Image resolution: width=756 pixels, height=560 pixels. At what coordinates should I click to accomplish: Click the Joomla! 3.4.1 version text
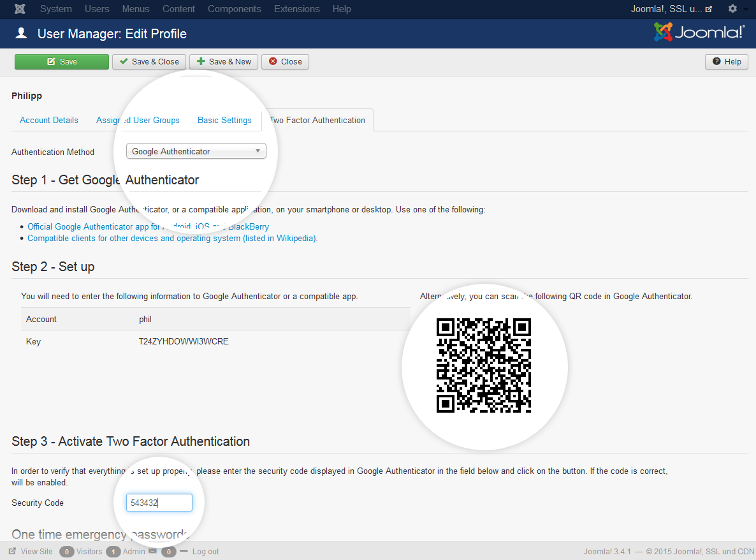point(607,551)
